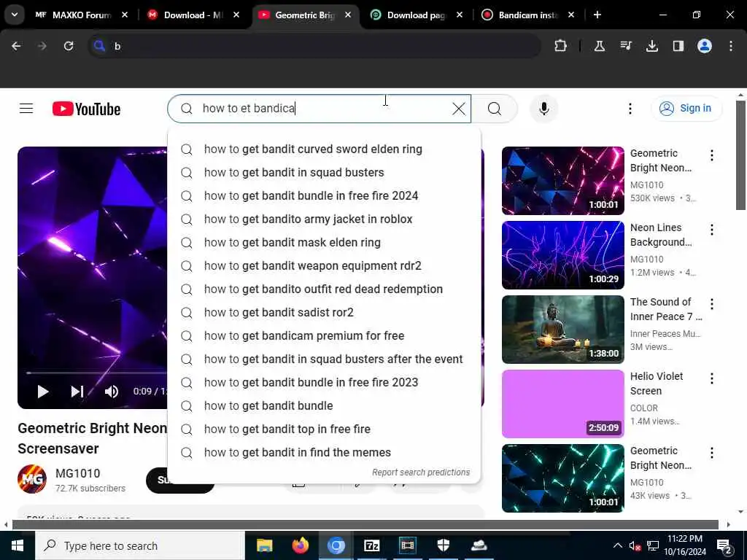The image size is (747, 560).
Task: Click the Windows taskbar search box
Action: click(x=140, y=545)
